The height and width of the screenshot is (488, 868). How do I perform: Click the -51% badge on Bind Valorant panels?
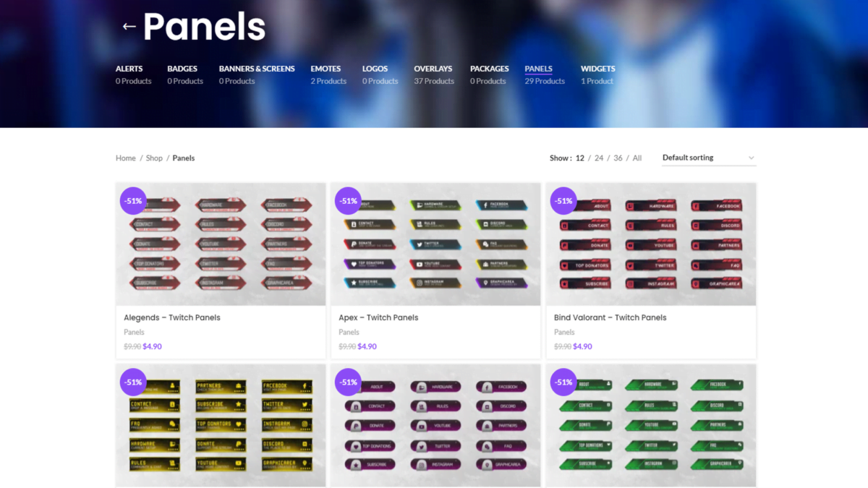(x=563, y=201)
